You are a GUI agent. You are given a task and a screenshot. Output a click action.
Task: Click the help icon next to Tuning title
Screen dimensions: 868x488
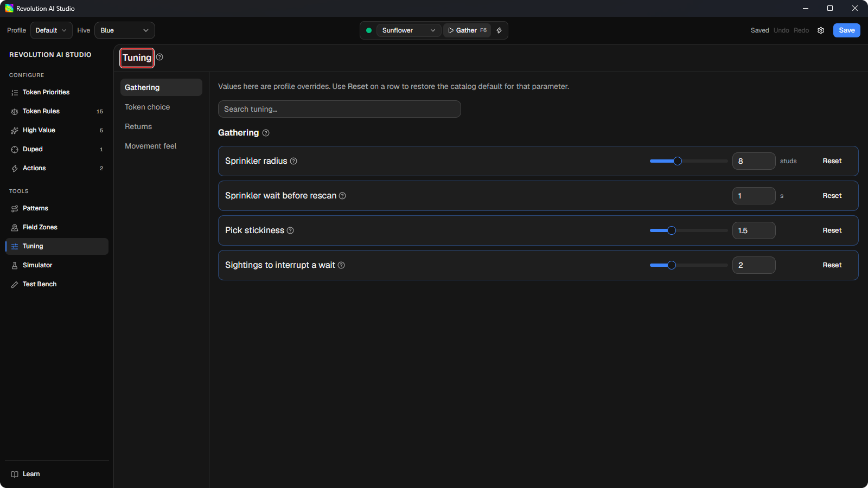159,57
